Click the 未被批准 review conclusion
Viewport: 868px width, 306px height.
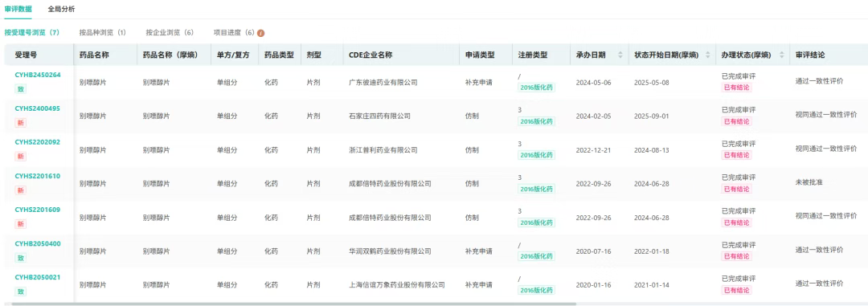click(x=809, y=182)
